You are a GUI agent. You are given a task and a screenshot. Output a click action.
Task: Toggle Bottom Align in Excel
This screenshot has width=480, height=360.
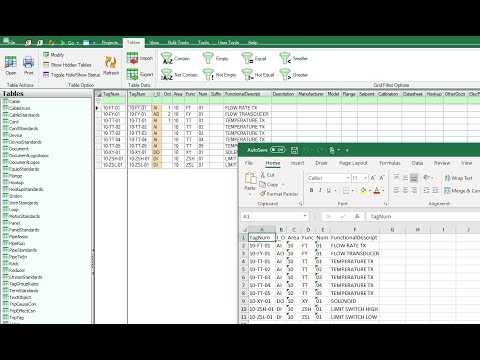coord(414,178)
